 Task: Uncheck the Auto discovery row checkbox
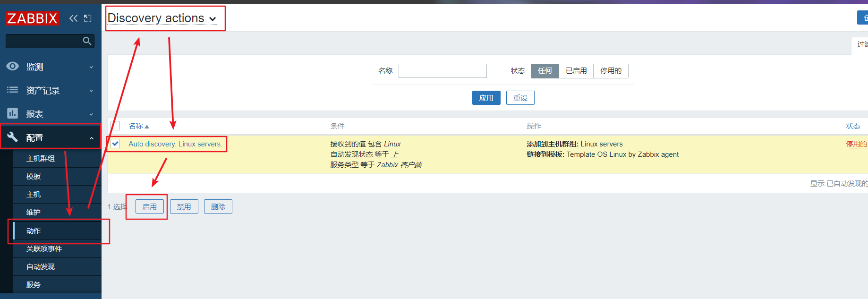(x=115, y=144)
